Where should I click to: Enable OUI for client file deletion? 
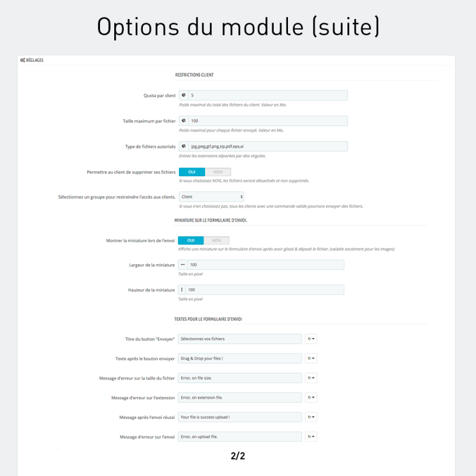point(191,171)
